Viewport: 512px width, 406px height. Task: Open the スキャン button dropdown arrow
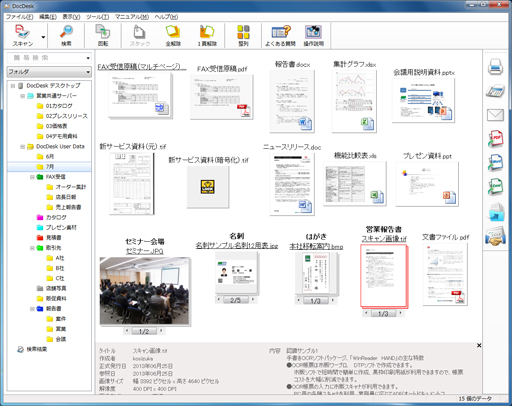click(43, 37)
